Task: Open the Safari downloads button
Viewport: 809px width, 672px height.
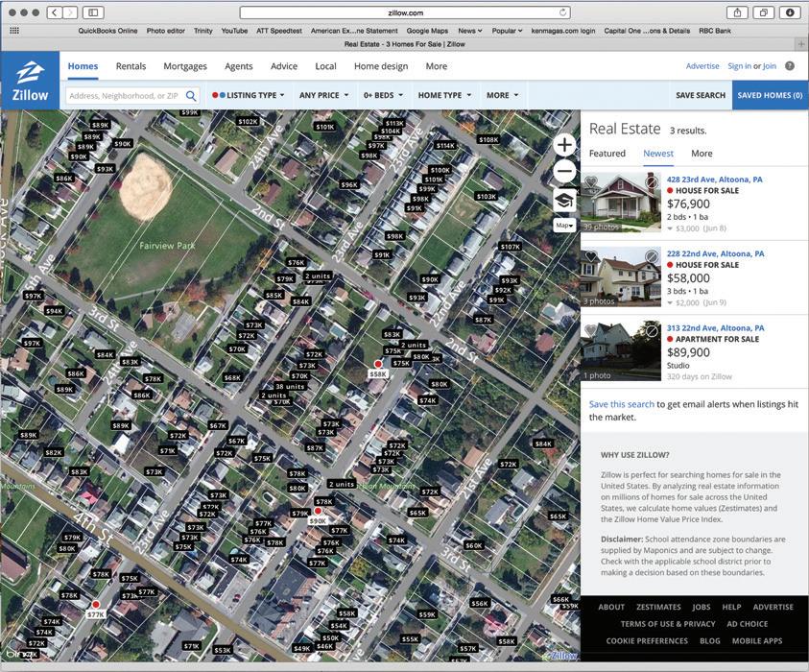Action: 790,12
